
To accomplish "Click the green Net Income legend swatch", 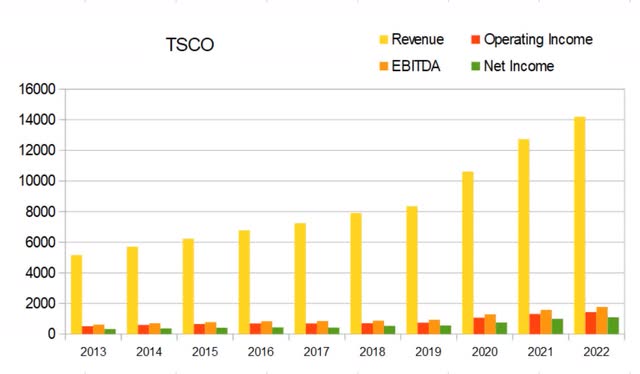I will 476,66.
